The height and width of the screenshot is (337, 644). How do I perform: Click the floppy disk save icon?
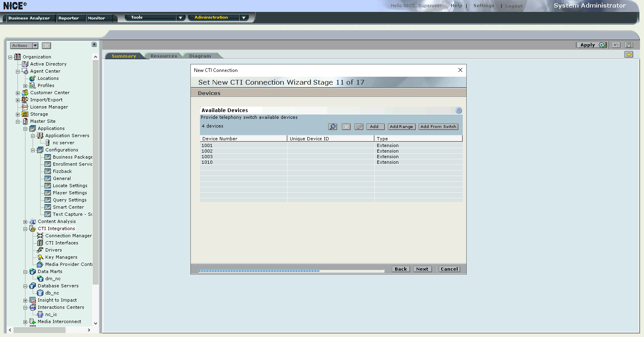[x=629, y=45]
